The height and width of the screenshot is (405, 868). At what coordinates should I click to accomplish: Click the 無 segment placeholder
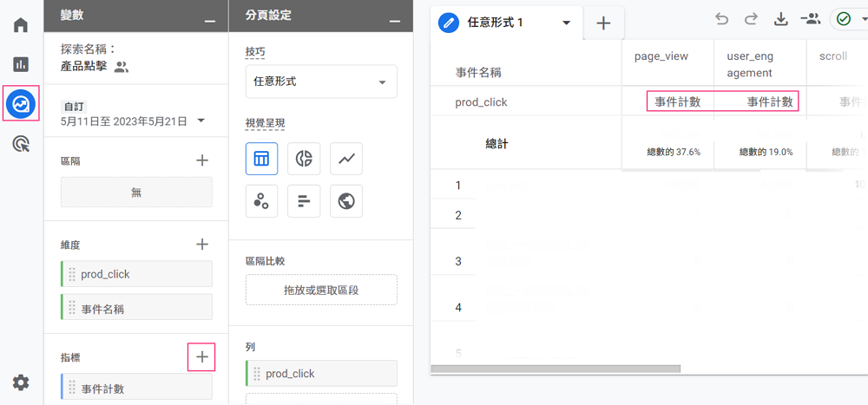click(136, 193)
